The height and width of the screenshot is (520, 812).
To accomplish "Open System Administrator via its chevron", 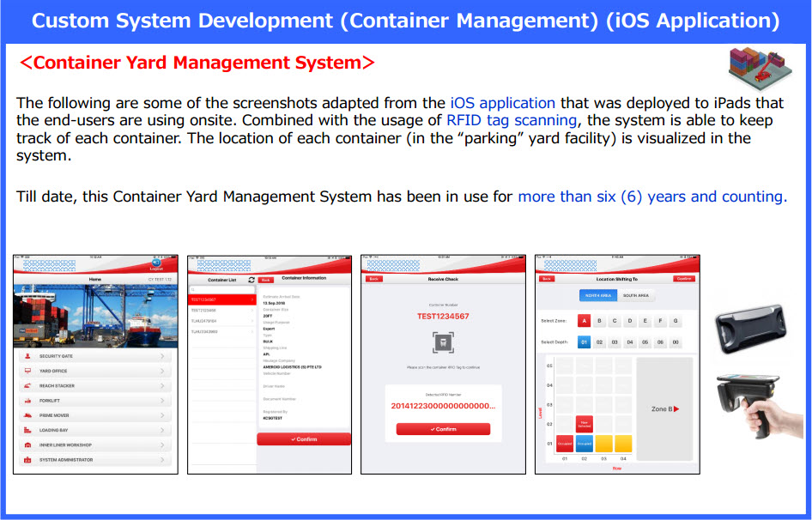I will [x=162, y=460].
